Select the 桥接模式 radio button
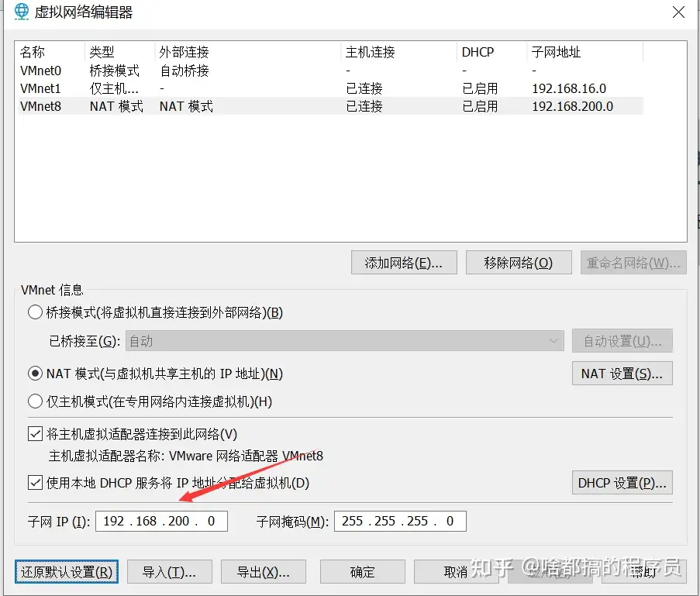700x596 pixels. click(x=35, y=312)
